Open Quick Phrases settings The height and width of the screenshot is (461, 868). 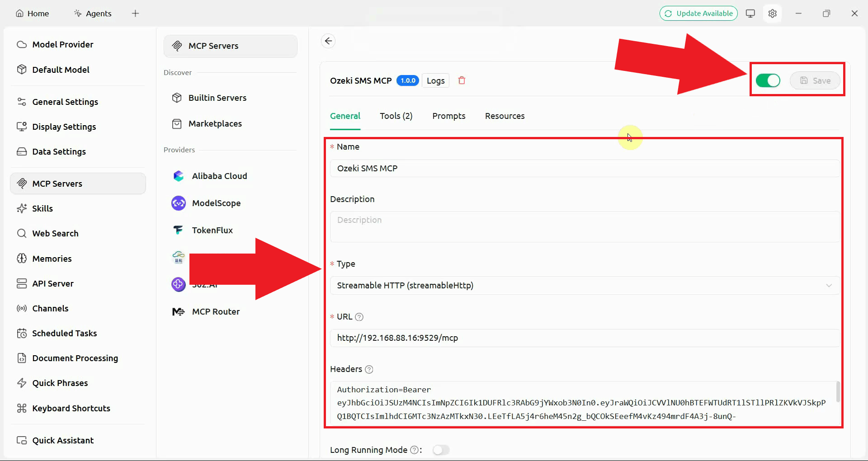(x=78, y=383)
